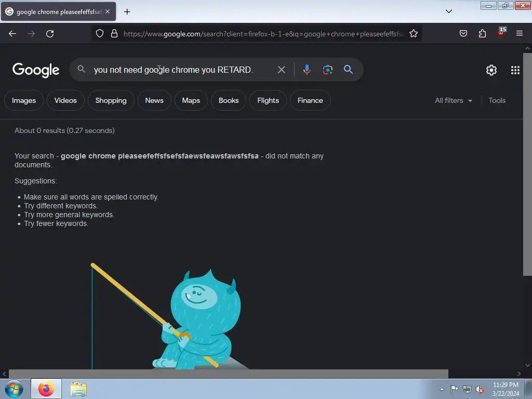
Task: Close the google chrome search tab
Action: coord(108,11)
